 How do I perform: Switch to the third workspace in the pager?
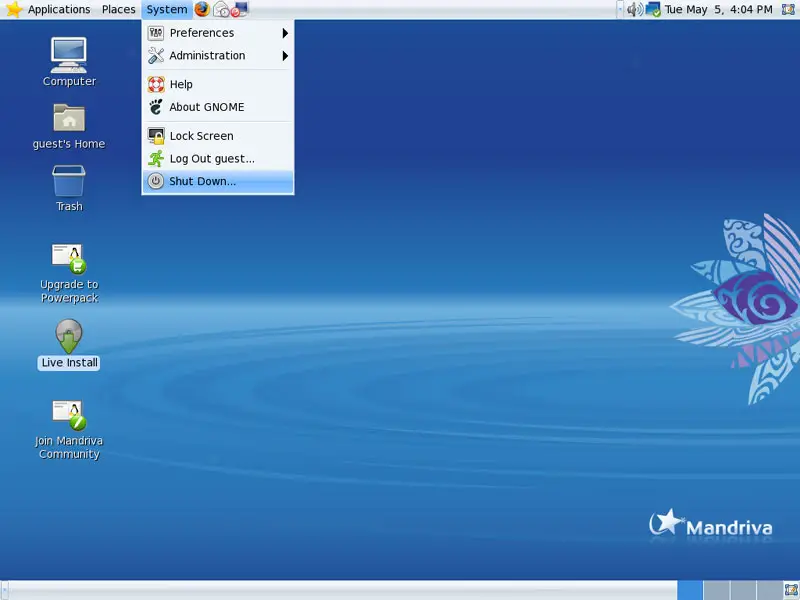coord(743,590)
